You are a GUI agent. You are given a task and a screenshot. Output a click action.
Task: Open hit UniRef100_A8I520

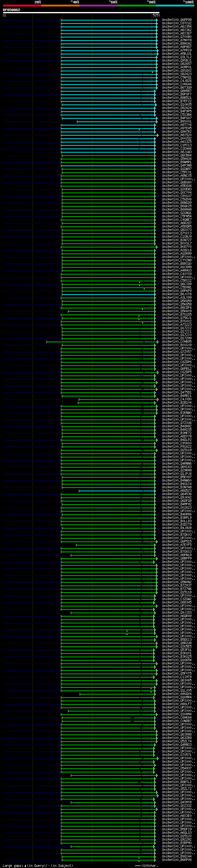tap(176, 135)
